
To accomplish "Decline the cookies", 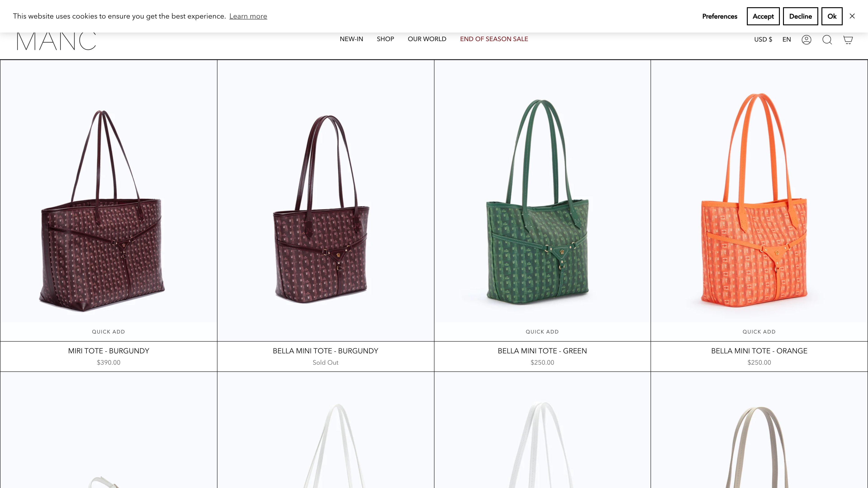I will click(800, 16).
